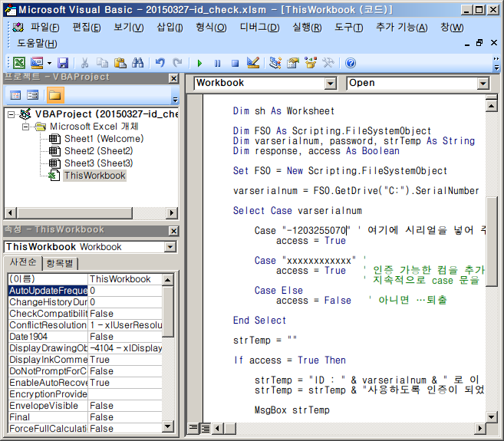
Task: Open the 형식(O) menu
Action: click(x=211, y=28)
